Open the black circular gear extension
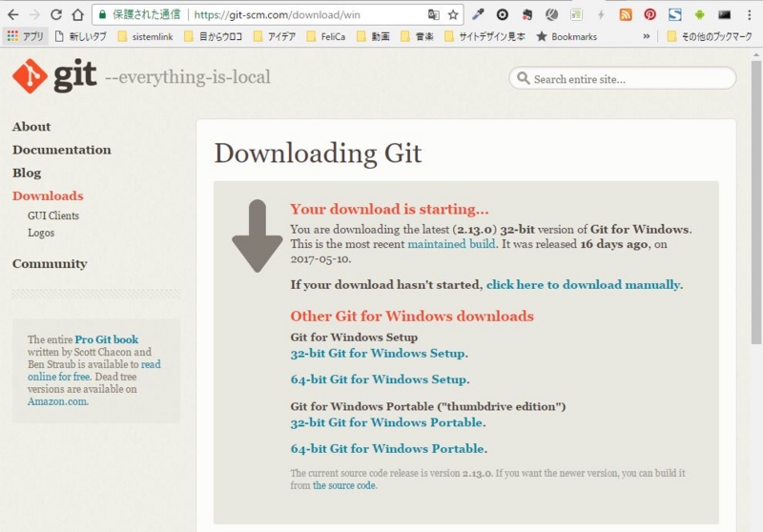The image size is (763, 532). click(x=503, y=14)
